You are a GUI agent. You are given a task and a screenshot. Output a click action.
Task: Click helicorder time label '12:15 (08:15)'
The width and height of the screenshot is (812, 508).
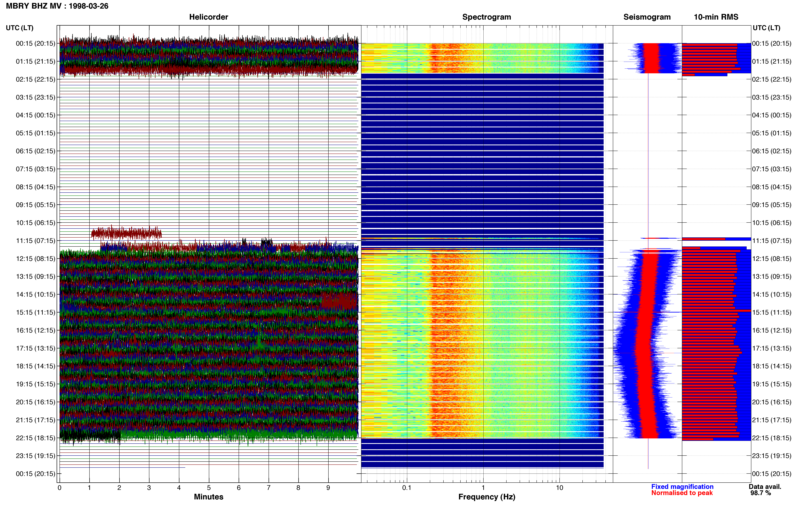36,259
